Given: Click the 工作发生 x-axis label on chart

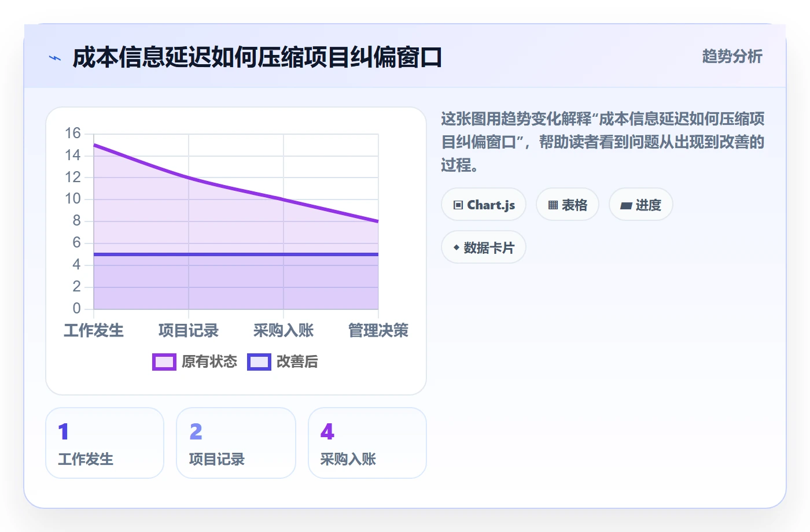Looking at the screenshot, I should [94, 331].
